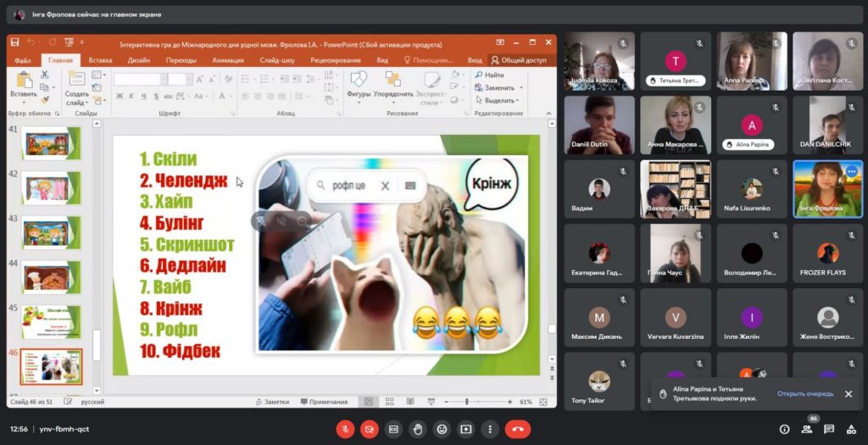Image resolution: width=868 pixels, height=445 pixels.
Task: Click the PowerPoint zoom slider
Action: (x=467, y=402)
